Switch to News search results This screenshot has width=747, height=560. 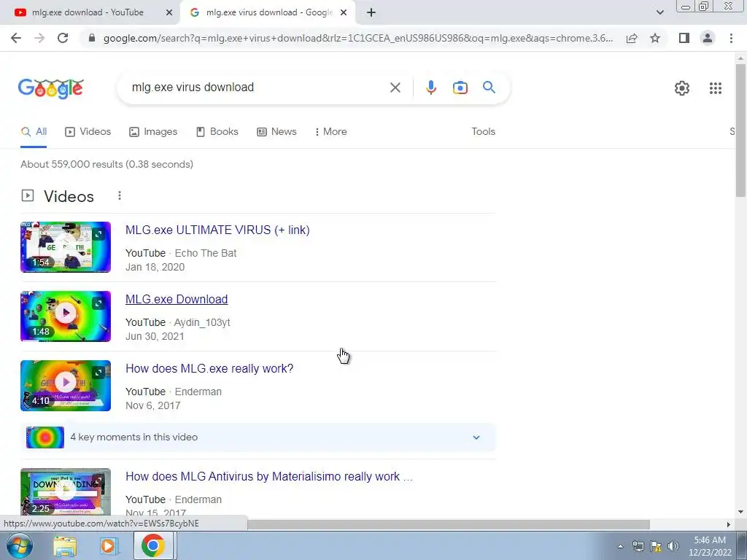pyautogui.click(x=276, y=132)
